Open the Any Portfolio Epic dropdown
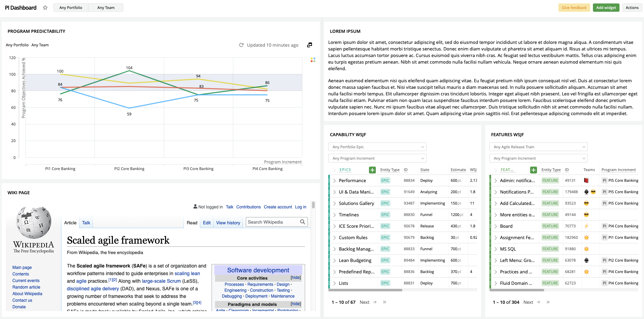The height and width of the screenshot is (319, 644). coord(377,147)
